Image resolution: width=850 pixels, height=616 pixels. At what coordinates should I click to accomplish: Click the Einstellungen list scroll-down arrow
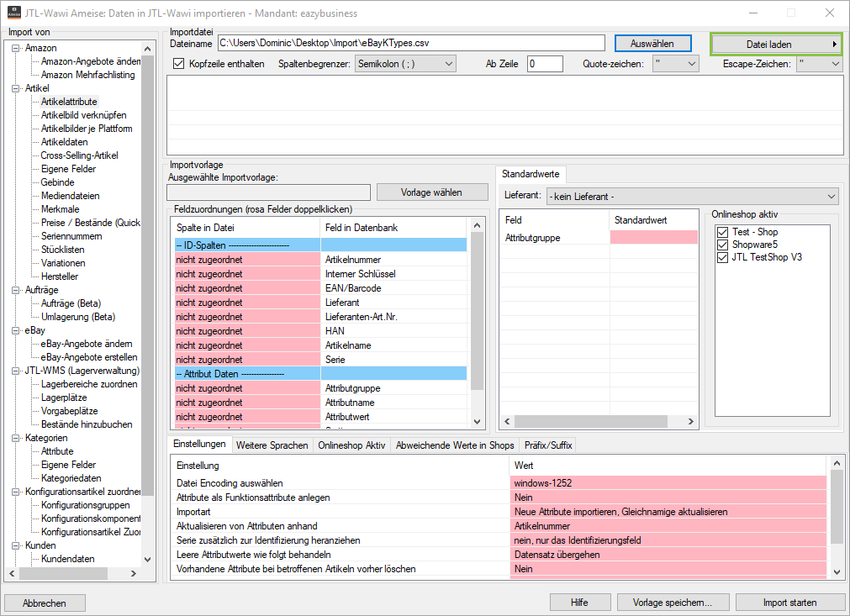[837, 572]
